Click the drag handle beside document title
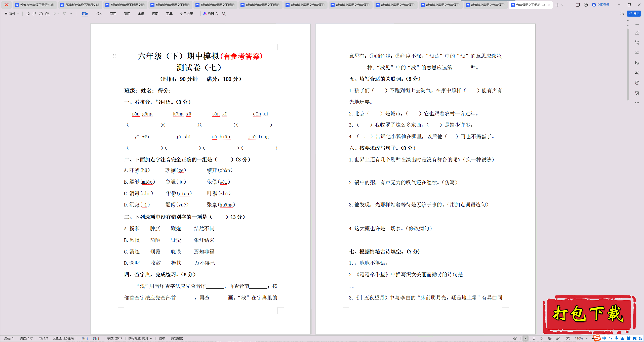Image resolution: width=644 pixels, height=342 pixels. pyautogui.click(x=114, y=56)
